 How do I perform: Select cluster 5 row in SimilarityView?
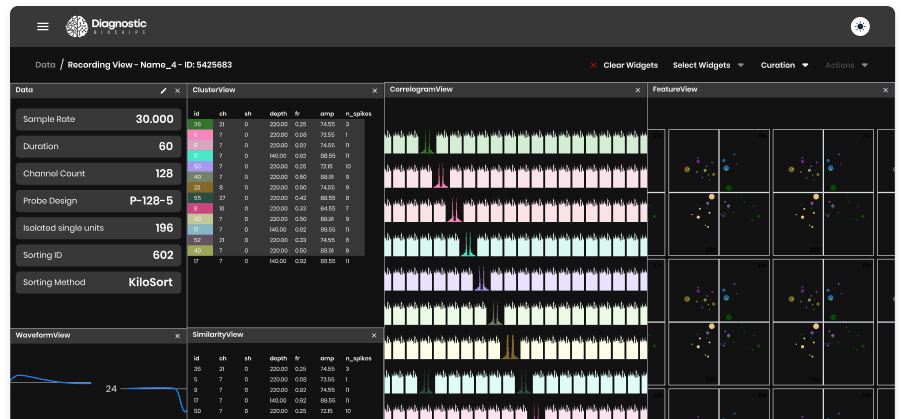[x=282, y=379]
